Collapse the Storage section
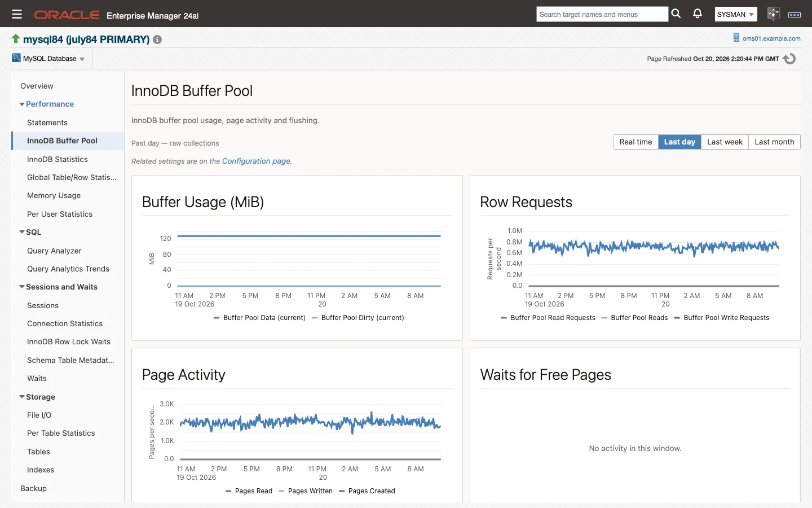Viewport: 812px width, 508px height. pos(22,397)
